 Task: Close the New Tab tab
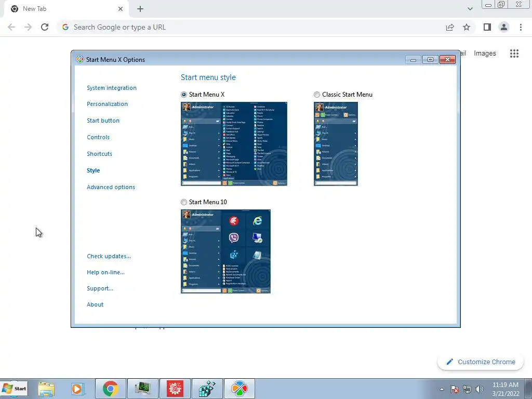point(121,9)
